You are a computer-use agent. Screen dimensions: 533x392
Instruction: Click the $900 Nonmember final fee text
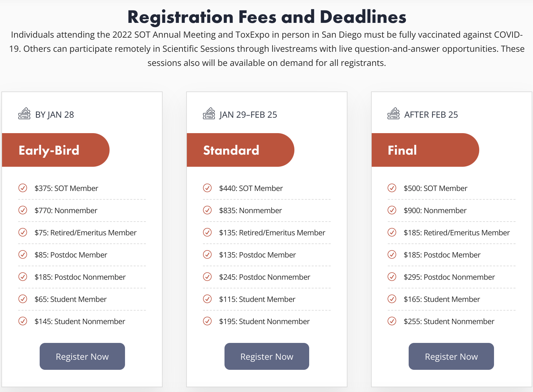[435, 210]
